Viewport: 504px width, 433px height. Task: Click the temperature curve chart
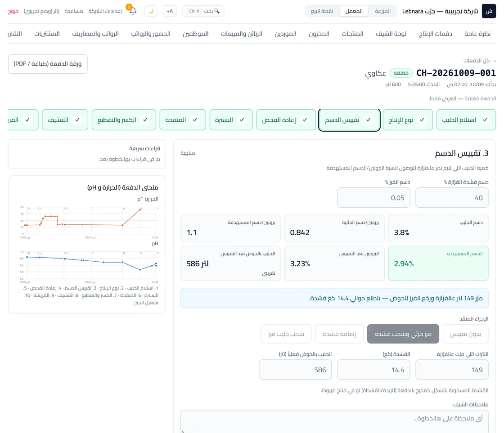(x=89, y=221)
